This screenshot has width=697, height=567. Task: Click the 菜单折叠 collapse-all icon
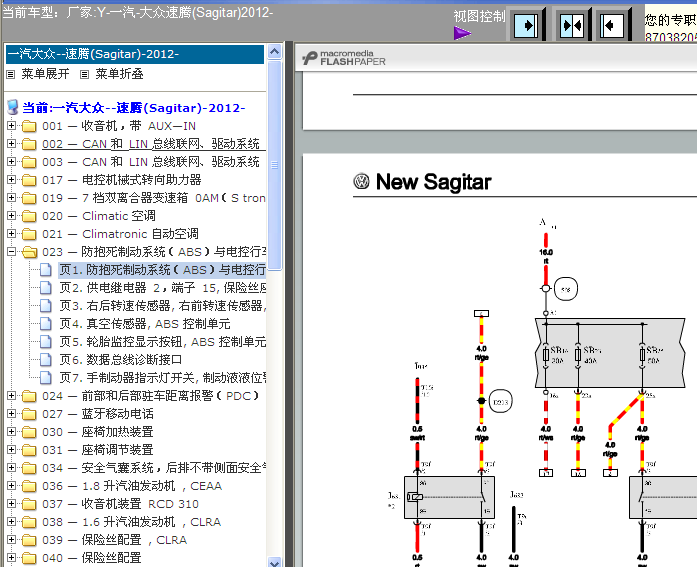[84, 74]
